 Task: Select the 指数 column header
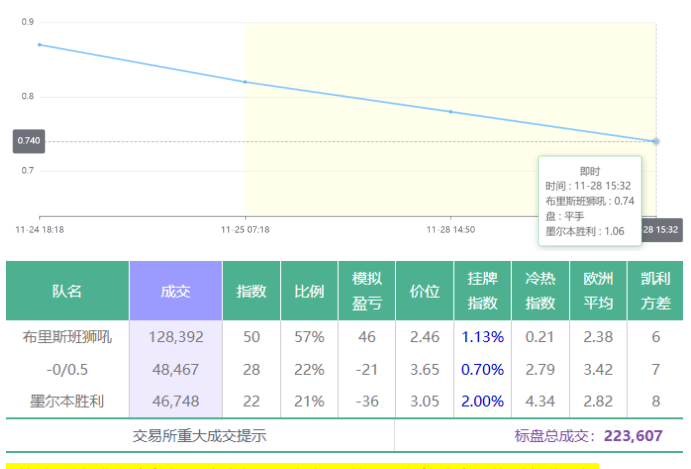pos(251,291)
